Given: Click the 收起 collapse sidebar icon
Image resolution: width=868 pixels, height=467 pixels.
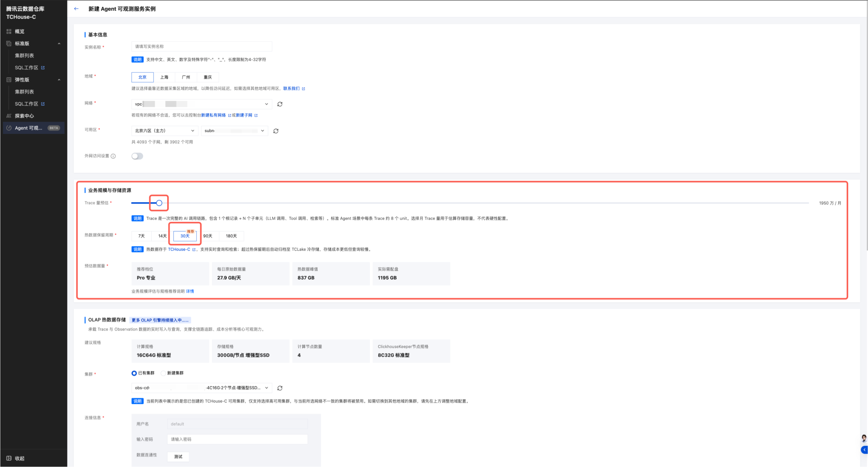Looking at the screenshot, I should click(9, 458).
